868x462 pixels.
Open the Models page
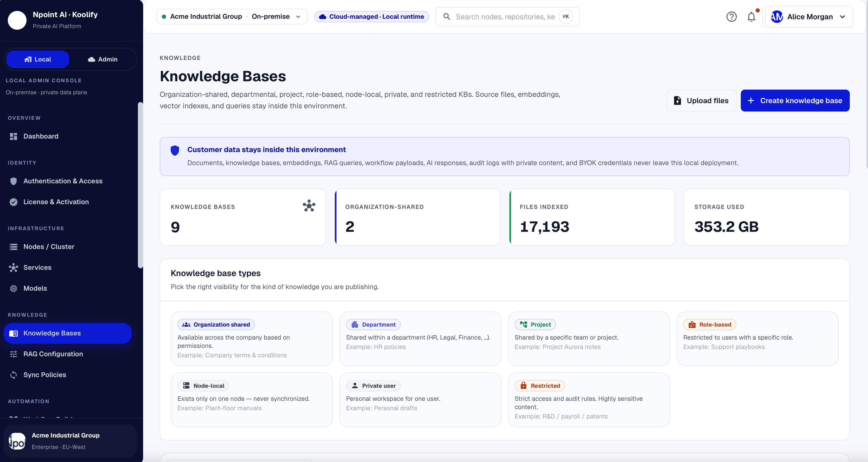tap(67, 289)
